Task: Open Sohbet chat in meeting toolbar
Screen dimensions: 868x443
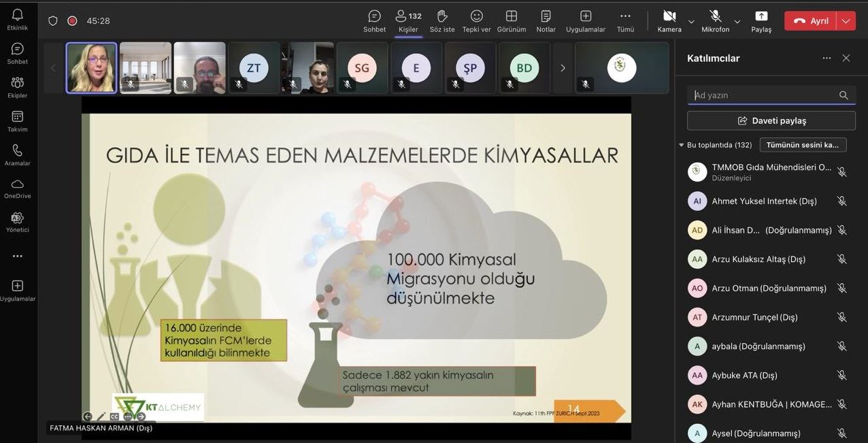Action: [x=374, y=20]
